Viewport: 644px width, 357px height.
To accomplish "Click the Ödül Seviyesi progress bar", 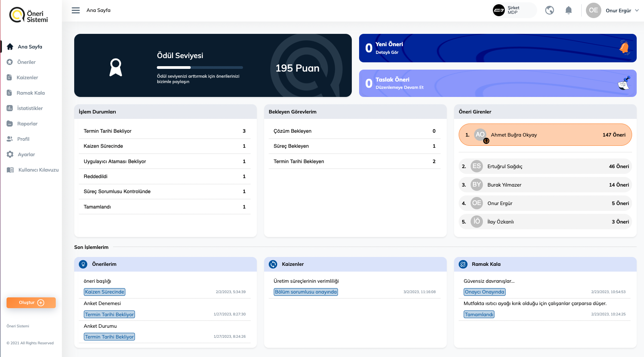I will point(200,67).
